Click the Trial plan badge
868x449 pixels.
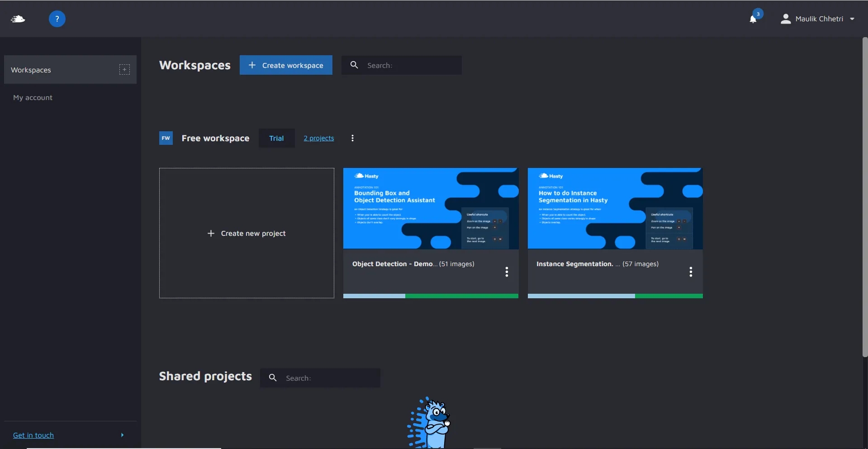point(276,138)
